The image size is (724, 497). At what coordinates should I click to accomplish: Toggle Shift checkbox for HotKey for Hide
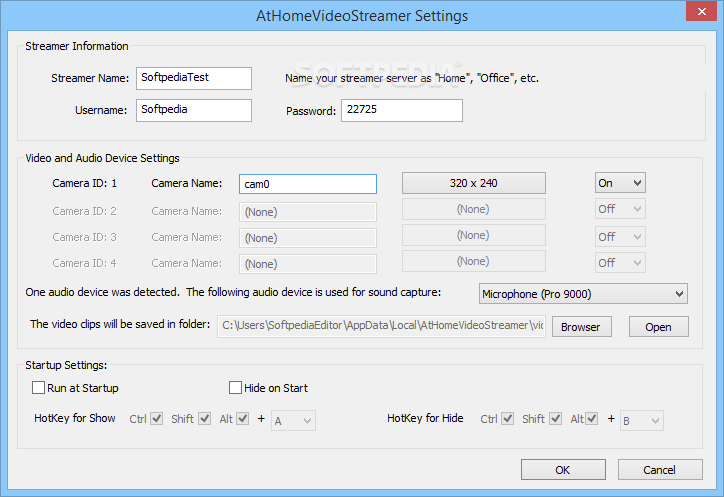(555, 418)
